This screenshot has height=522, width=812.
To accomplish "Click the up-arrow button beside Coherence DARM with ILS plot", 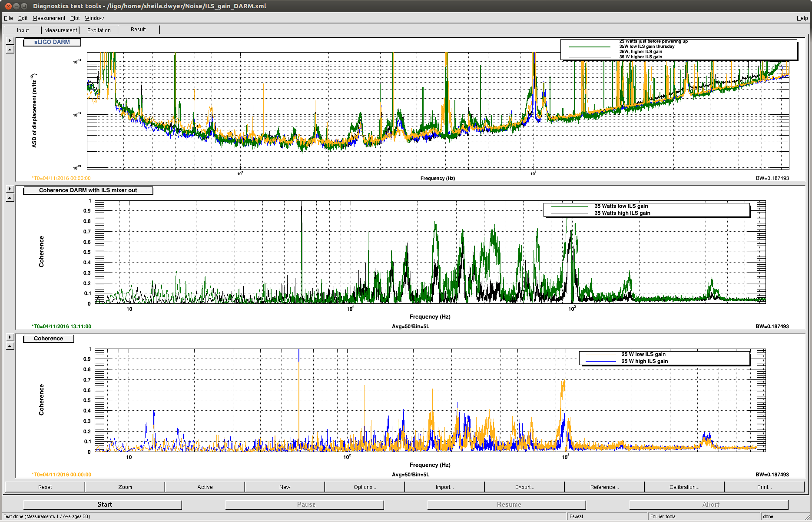I will point(10,197).
